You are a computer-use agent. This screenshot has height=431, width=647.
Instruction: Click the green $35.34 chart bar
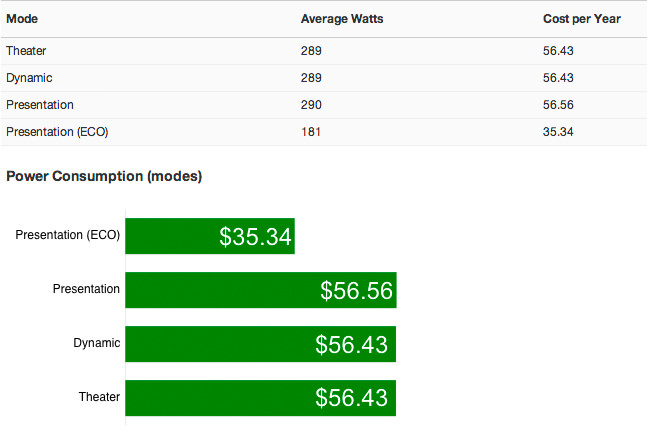pyautogui.click(x=209, y=236)
